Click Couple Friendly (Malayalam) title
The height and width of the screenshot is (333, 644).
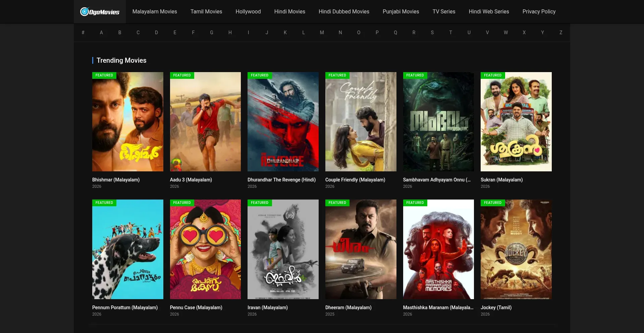click(355, 180)
